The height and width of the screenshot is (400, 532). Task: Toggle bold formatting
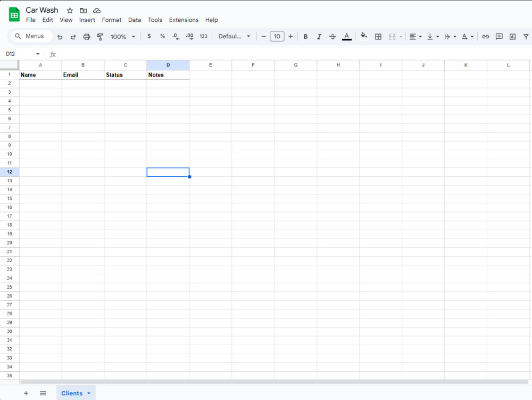click(x=305, y=37)
